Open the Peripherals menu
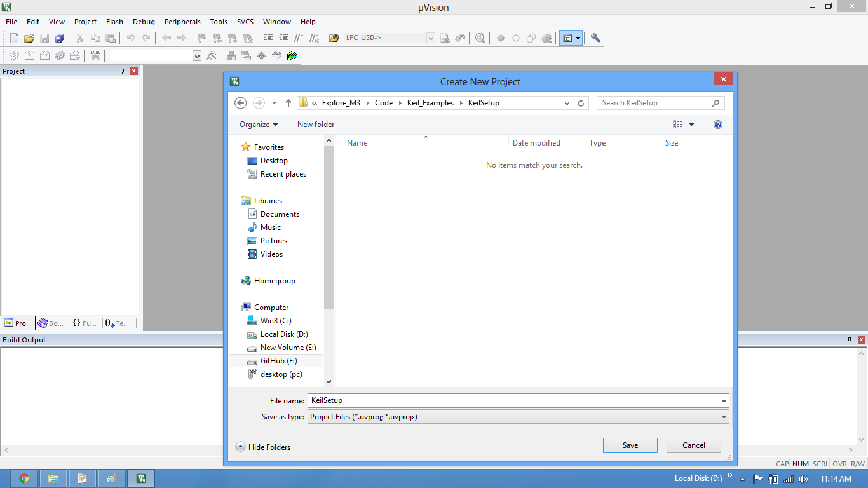Viewport: 868px width, 488px height. pos(182,22)
